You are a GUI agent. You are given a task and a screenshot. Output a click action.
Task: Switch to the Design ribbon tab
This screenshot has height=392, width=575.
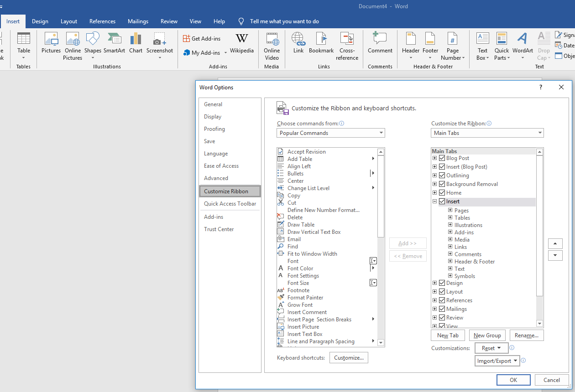tap(40, 21)
